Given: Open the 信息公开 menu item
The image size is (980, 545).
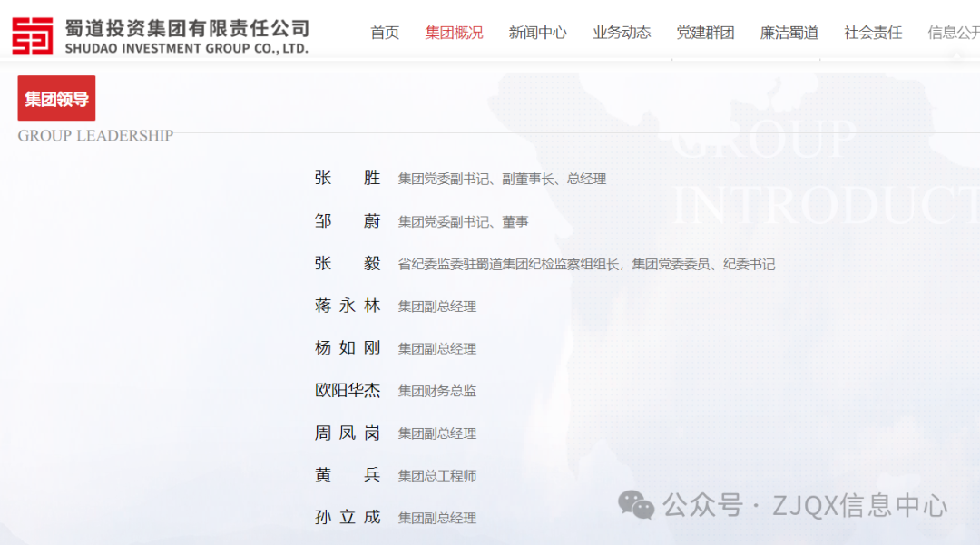Looking at the screenshot, I should 953,33.
